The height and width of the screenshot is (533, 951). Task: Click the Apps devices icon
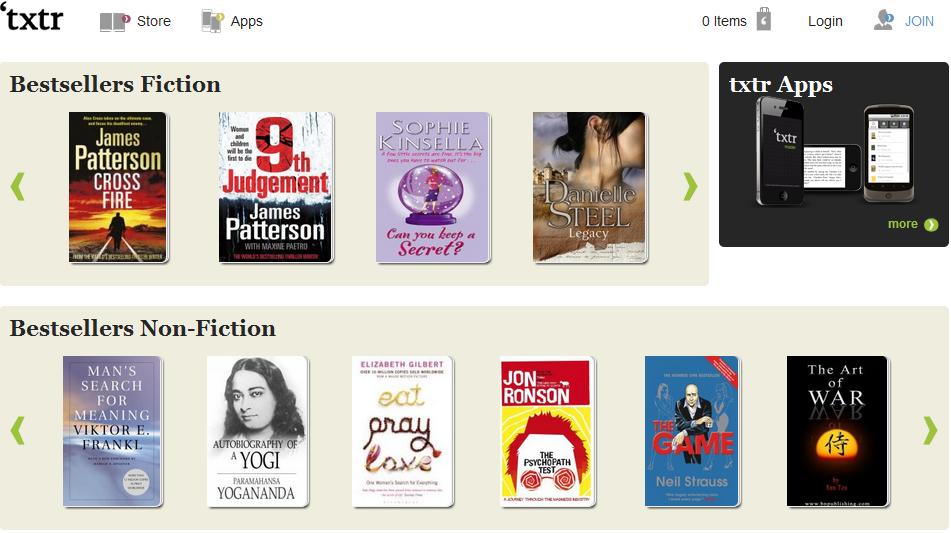(x=212, y=21)
